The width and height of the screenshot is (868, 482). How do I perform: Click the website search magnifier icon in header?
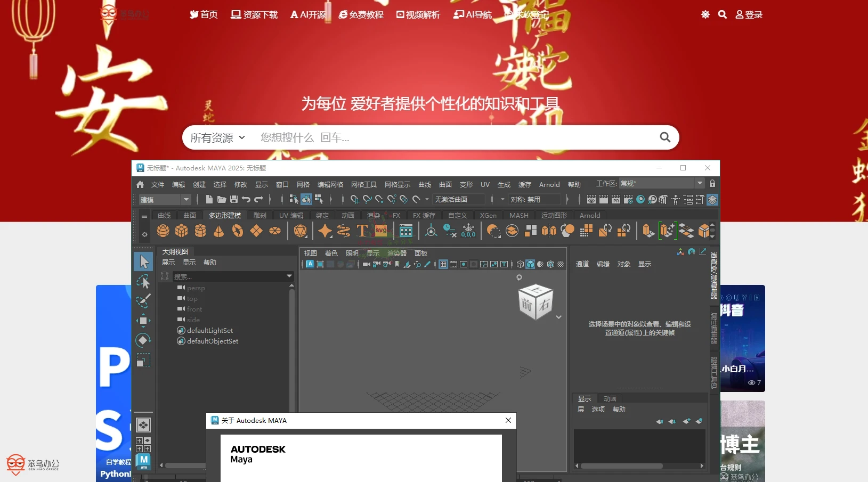[x=723, y=14]
